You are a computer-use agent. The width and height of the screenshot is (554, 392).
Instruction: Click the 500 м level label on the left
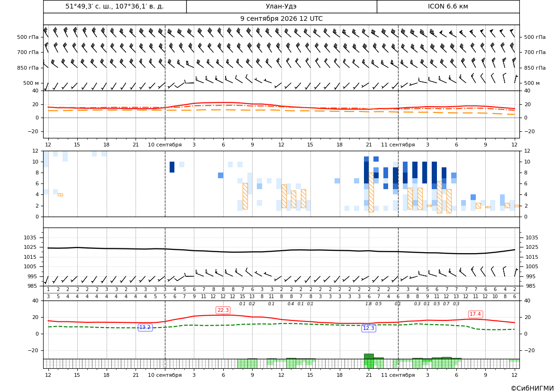pos(31,83)
